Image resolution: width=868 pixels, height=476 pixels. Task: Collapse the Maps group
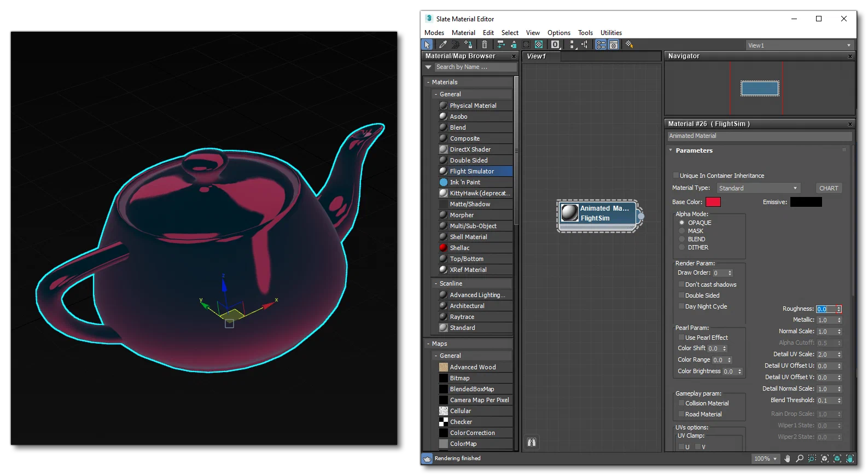[x=428, y=344]
